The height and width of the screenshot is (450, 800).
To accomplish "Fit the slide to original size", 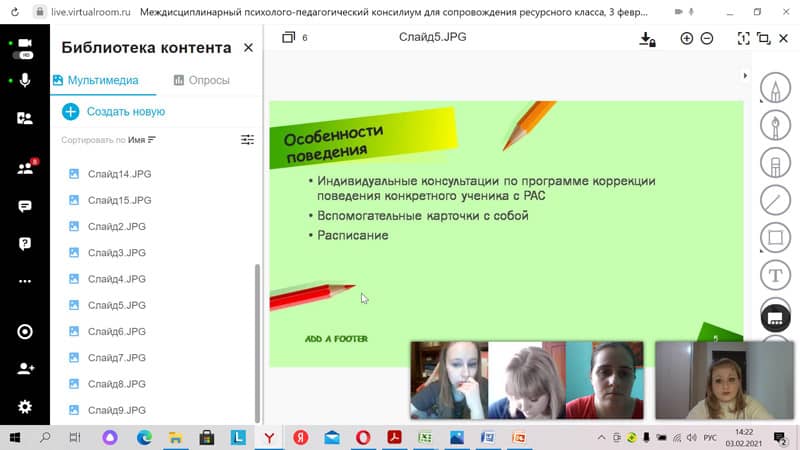I will 743,38.
